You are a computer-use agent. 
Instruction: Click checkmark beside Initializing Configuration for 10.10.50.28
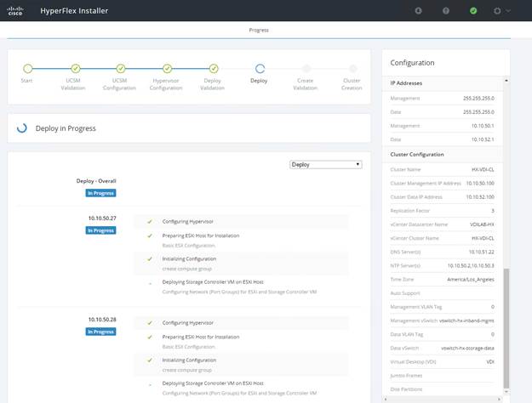coord(150,360)
